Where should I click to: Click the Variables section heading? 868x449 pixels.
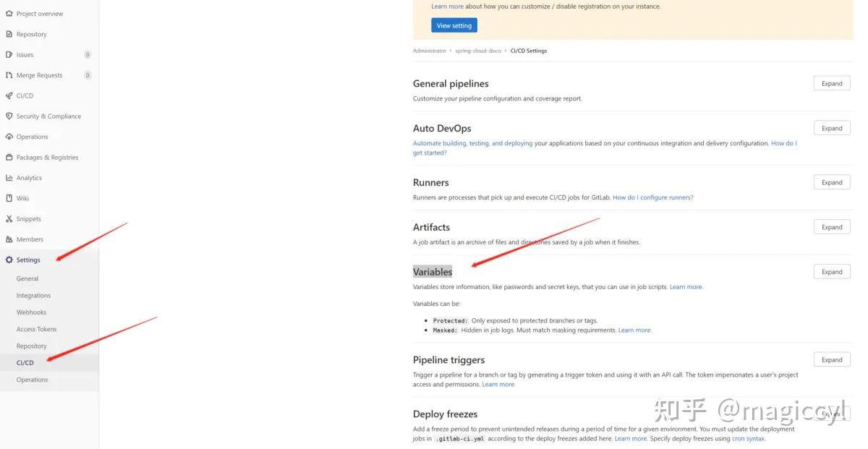click(x=433, y=272)
